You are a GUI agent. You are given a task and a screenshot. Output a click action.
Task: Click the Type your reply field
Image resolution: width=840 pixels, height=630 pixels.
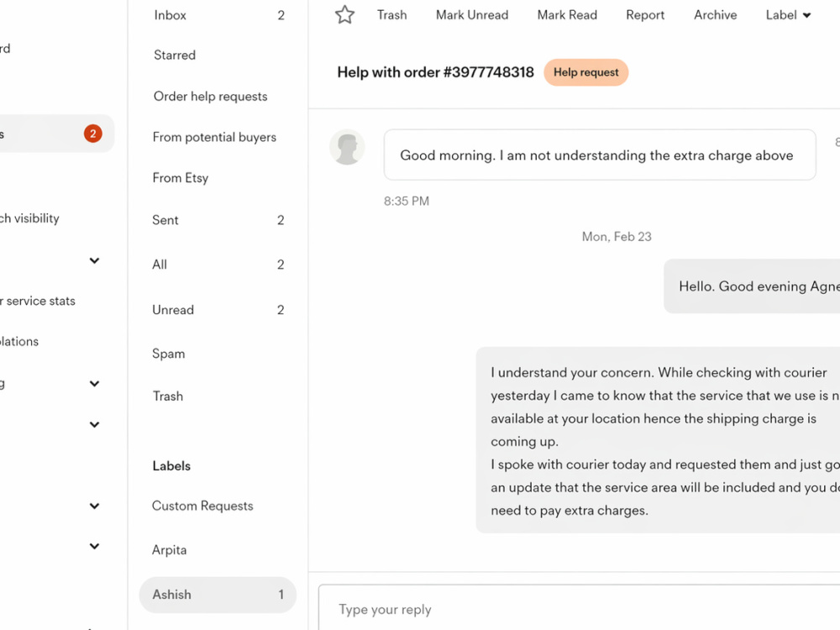pyautogui.click(x=579, y=609)
